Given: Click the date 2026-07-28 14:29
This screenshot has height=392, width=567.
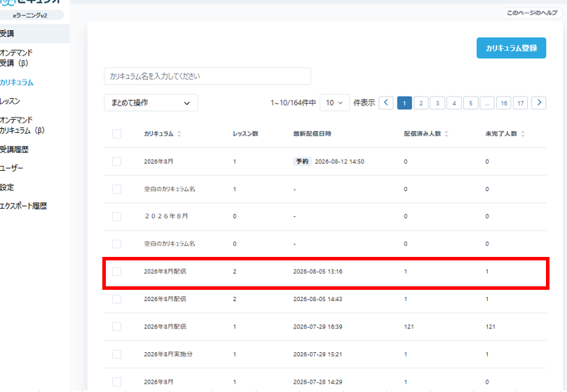Looking at the screenshot, I should pyautogui.click(x=318, y=382).
